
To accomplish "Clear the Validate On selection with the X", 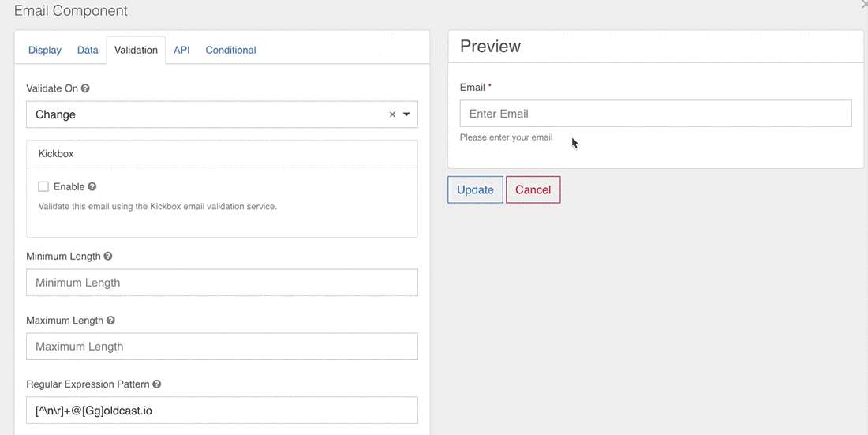I will point(392,114).
